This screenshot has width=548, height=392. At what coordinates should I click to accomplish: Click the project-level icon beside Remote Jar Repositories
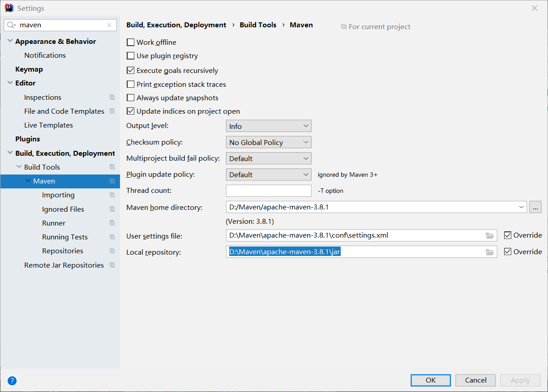[112, 265]
